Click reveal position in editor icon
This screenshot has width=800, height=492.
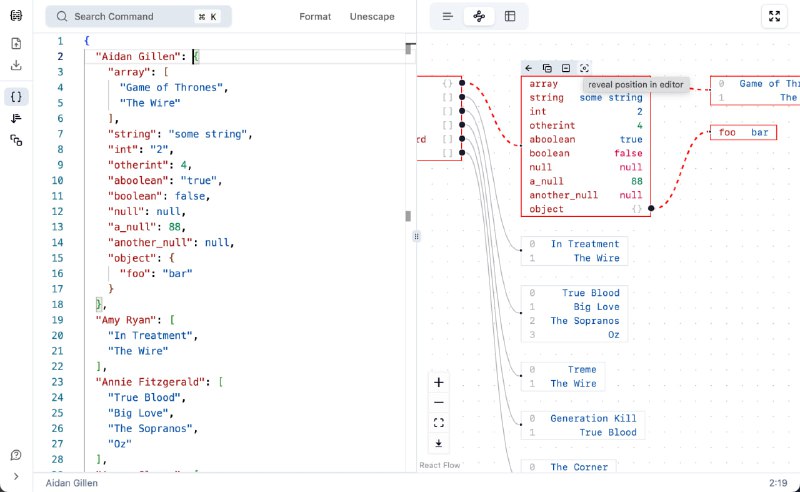point(585,68)
